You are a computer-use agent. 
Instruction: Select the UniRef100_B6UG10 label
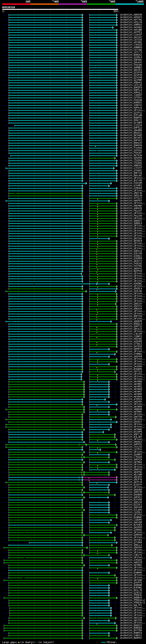(131, 133)
